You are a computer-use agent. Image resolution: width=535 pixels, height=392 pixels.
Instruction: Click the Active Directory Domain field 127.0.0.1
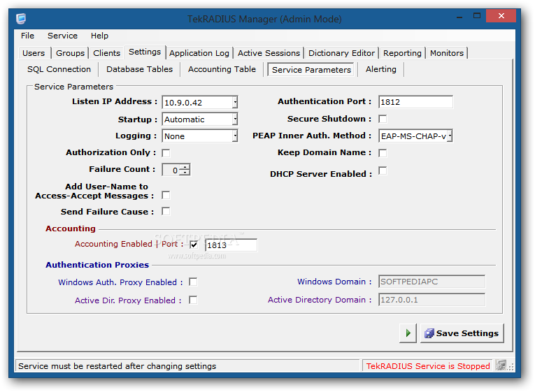pos(431,300)
